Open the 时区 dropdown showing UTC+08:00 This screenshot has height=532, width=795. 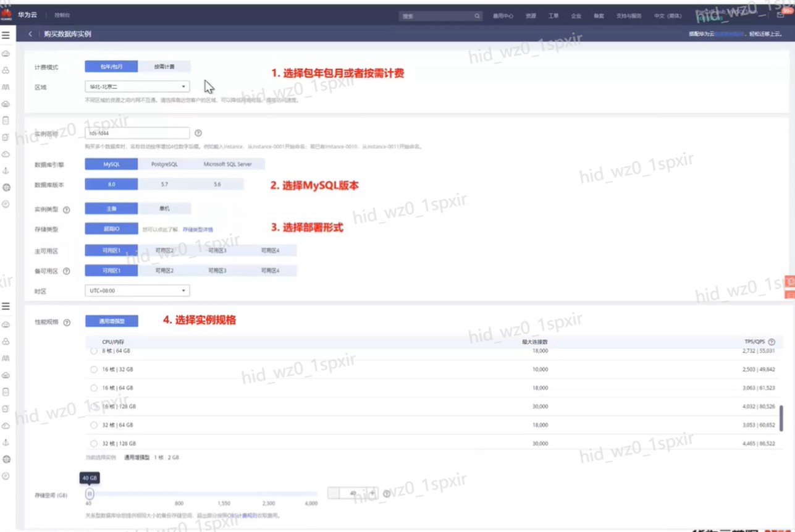coord(137,290)
